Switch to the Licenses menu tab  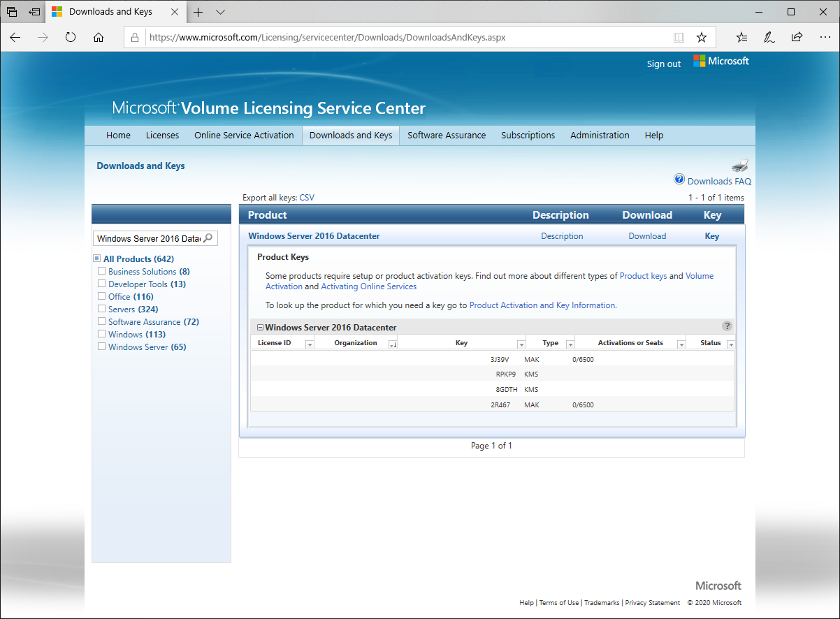pos(162,136)
